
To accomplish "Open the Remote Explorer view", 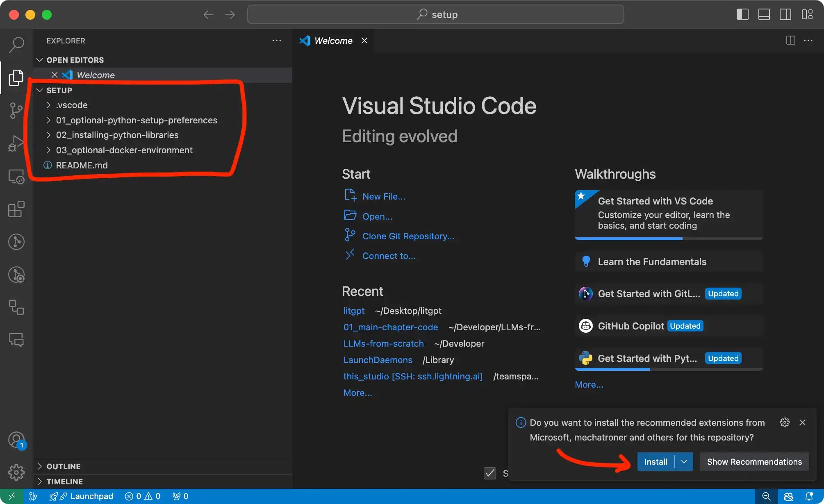I will [x=16, y=177].
